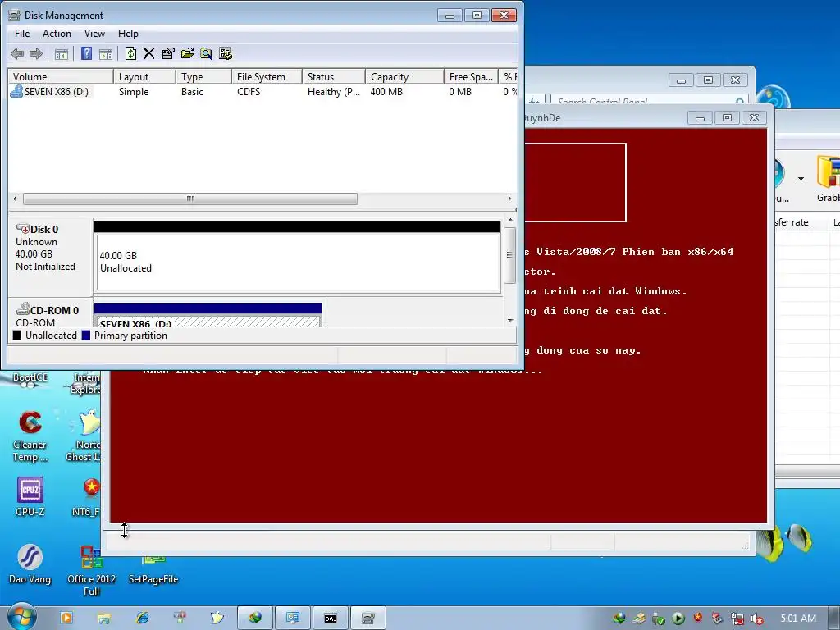Click the CDFS file system cell

tap(249, 92)
